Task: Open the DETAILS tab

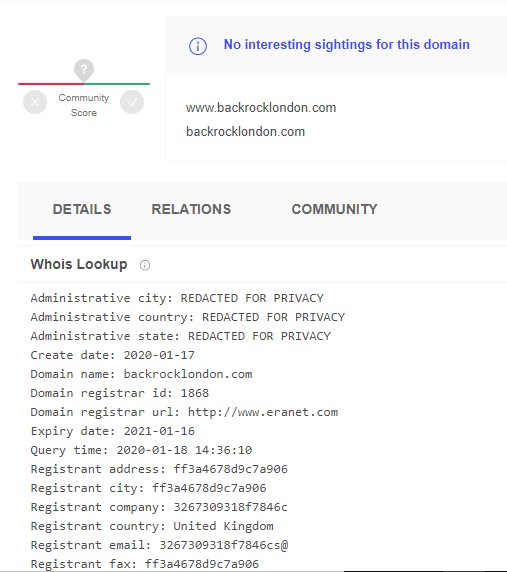Action: 82,209
